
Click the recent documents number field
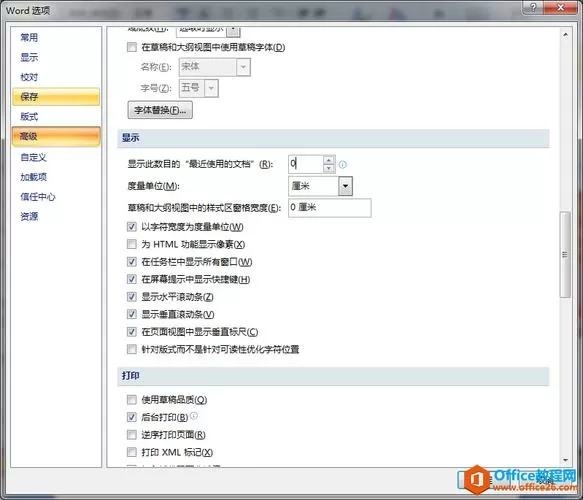click(x=306, y=164)
